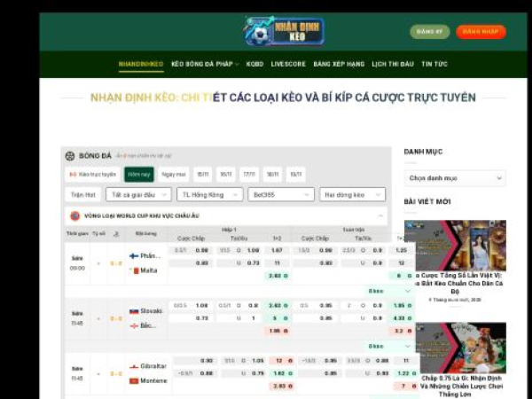Open the TL Hồng Kông odds dropdown

pos(209,195)
